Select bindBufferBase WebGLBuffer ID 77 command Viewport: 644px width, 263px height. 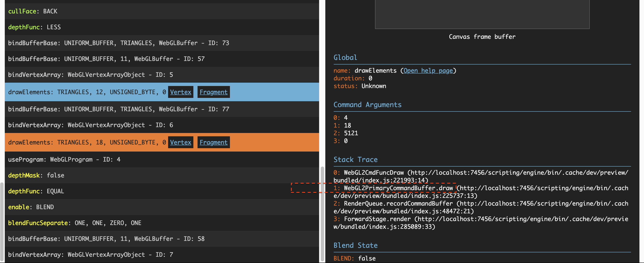[x=118, y=109]
